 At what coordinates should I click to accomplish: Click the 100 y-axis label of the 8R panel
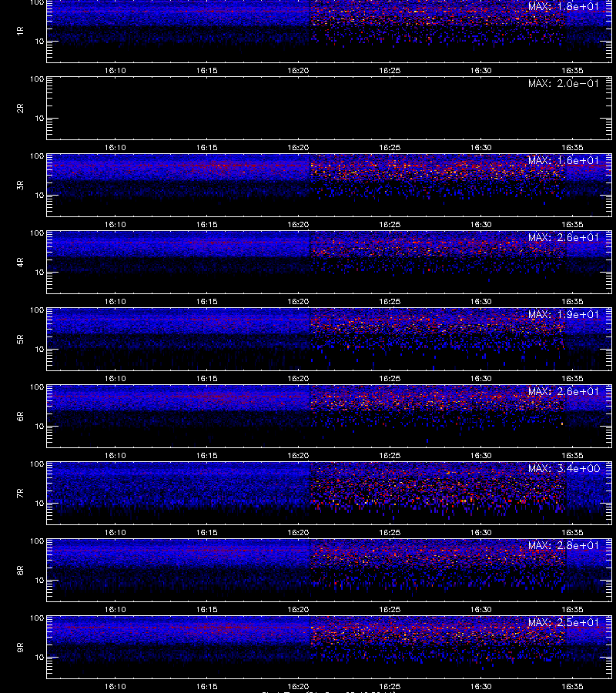(x=37, y=541)
